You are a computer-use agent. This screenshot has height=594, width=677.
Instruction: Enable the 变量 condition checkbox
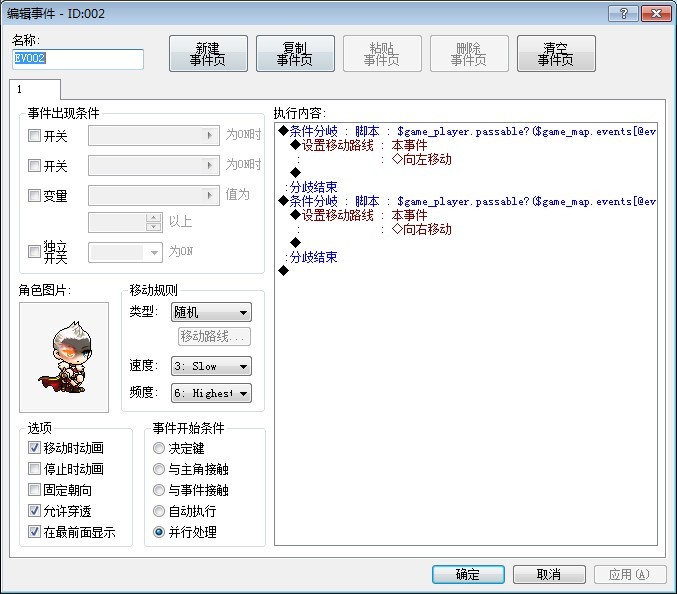coord(34,196)
